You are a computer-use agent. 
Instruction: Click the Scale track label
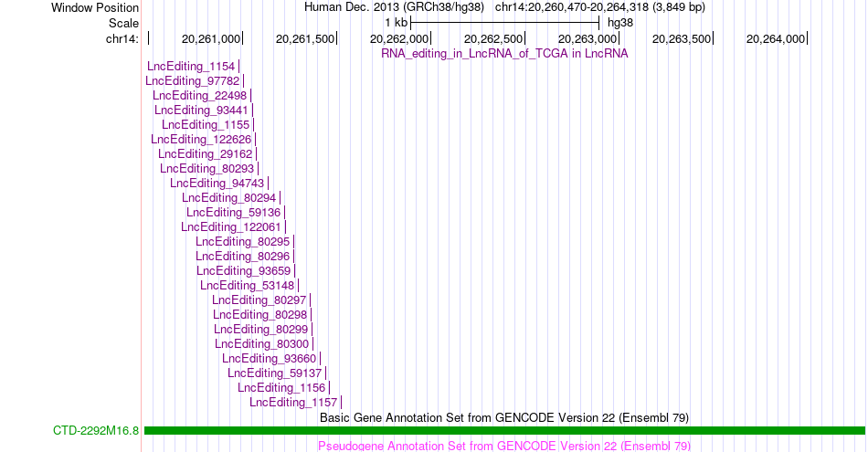click(x=124, y=23)
